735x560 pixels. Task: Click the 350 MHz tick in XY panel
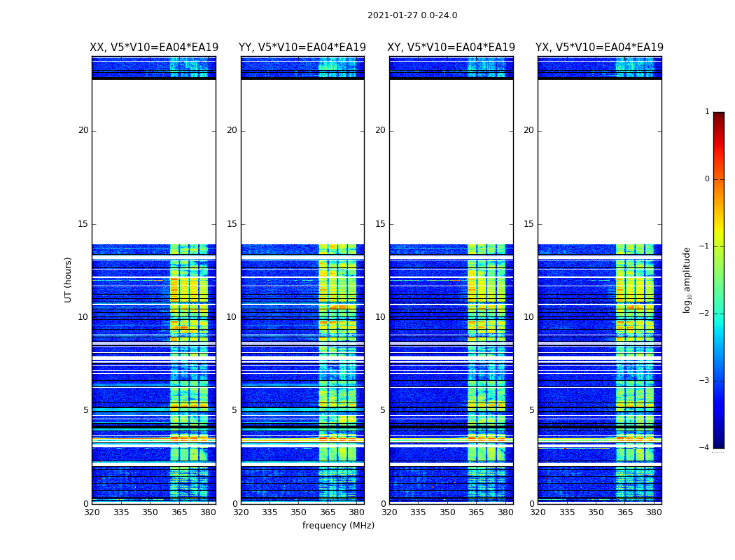447,512
